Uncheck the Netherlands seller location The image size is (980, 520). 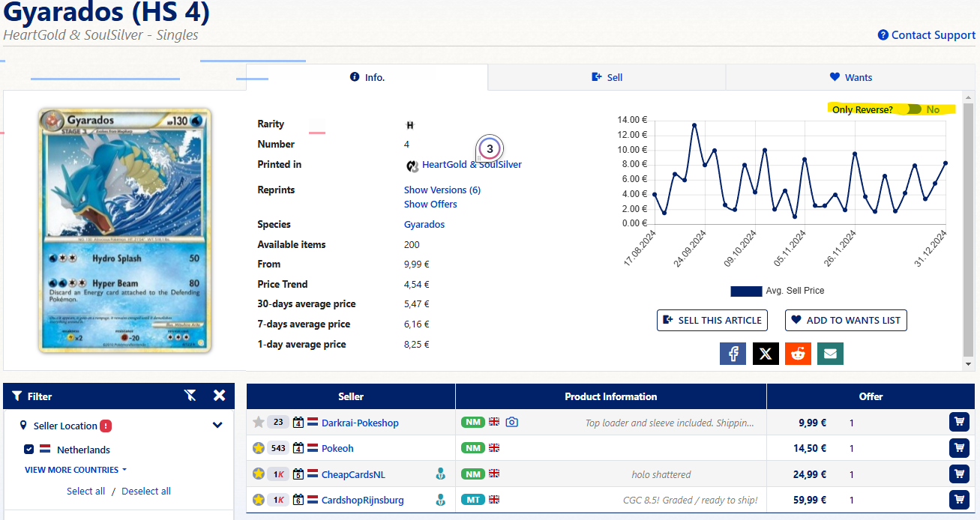point(29,450)
